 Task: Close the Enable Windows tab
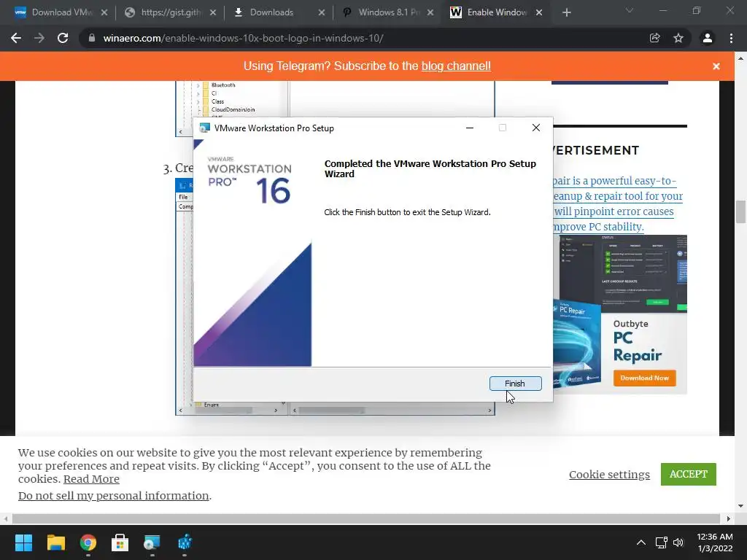click(x=539, y=12)
